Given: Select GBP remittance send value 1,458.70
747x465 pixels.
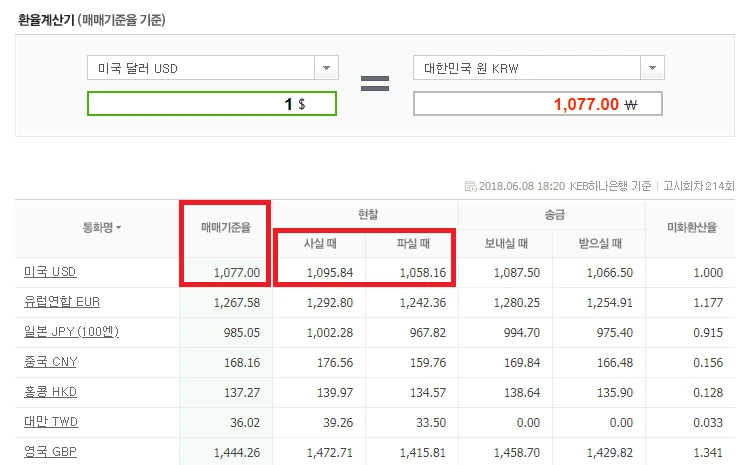Looking at the screenshot, I should tap(516, 452).
